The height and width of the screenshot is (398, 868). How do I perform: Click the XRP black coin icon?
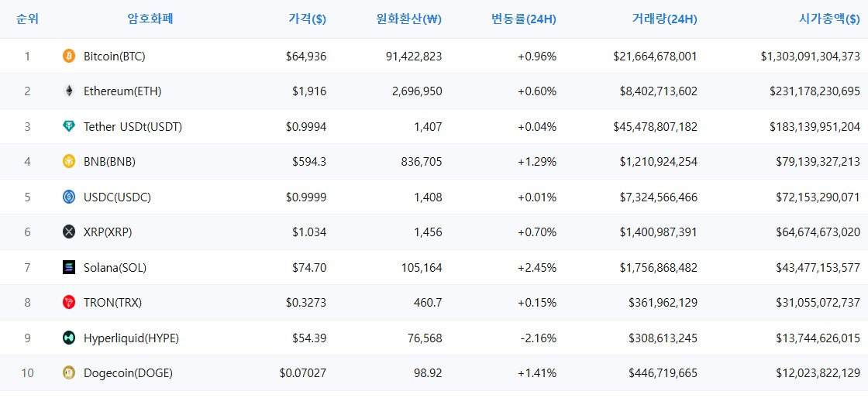pos(69,232)
